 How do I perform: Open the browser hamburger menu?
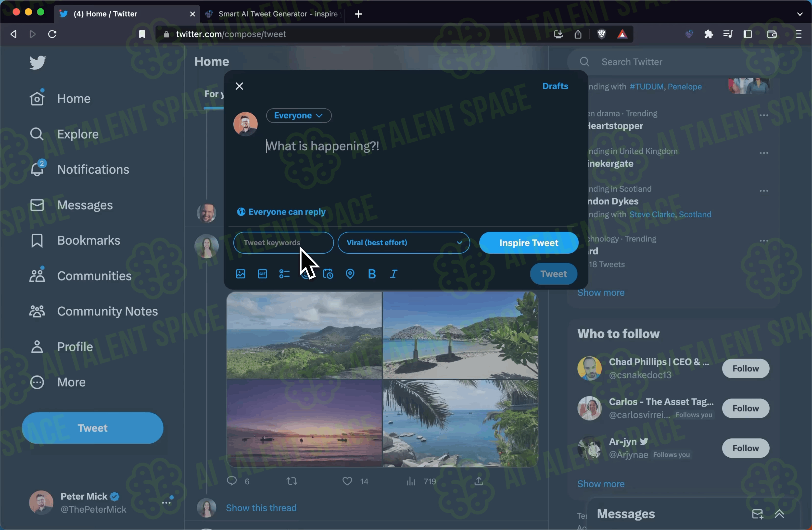coord(799,34)
